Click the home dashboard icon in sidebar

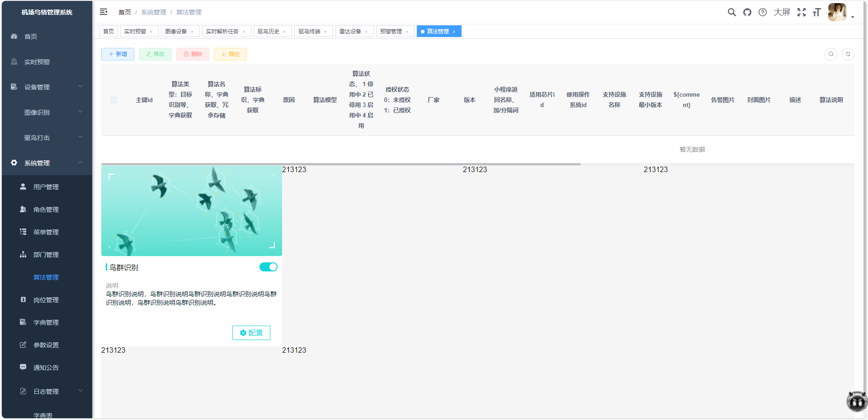[14, 36]
